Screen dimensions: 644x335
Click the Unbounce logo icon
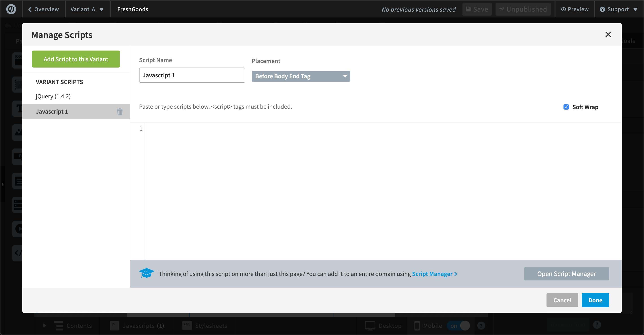click(x=11, y=9)
